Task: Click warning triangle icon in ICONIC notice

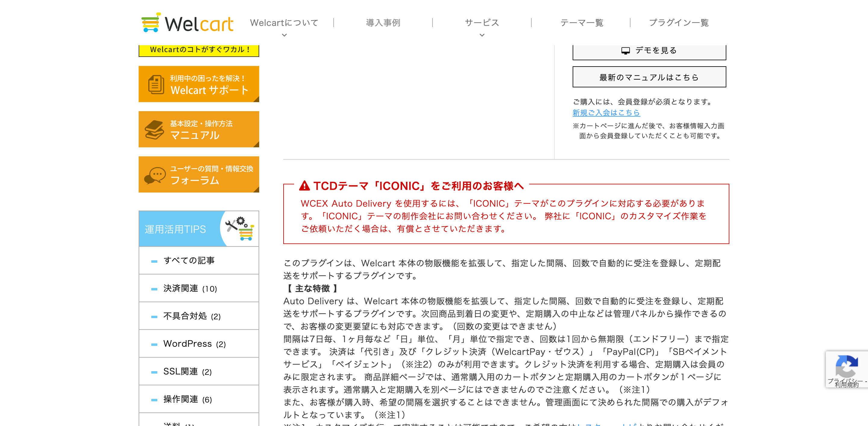Action: [x=304, y=186]
